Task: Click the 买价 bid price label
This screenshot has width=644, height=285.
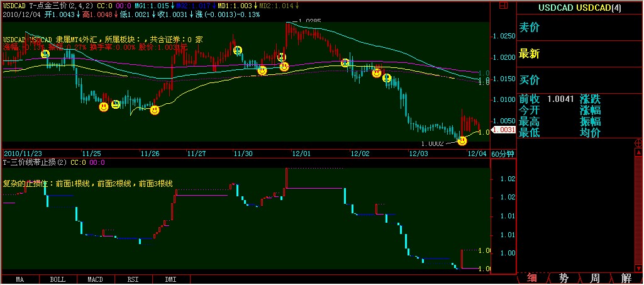Action: [x=530, y=80]
